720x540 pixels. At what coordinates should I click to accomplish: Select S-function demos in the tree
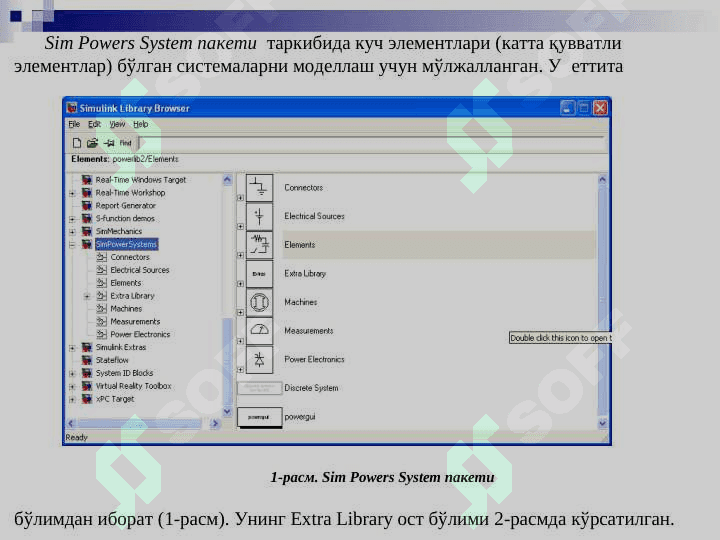(x=125, y=218)
